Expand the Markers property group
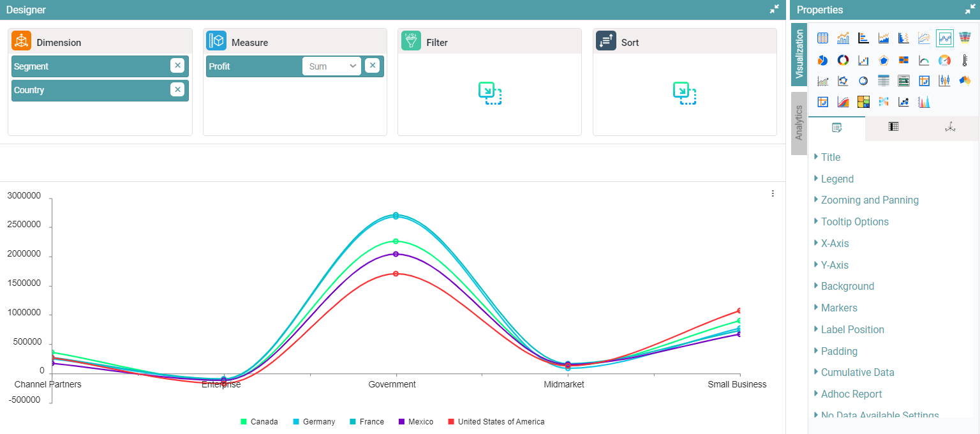The width and height of the screenshot is (980, 434). click(x=838, y=308)
